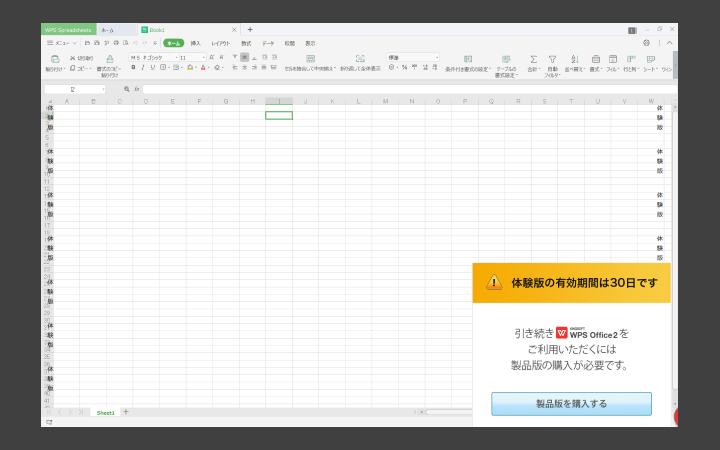Click into the formula bar input

409,89
